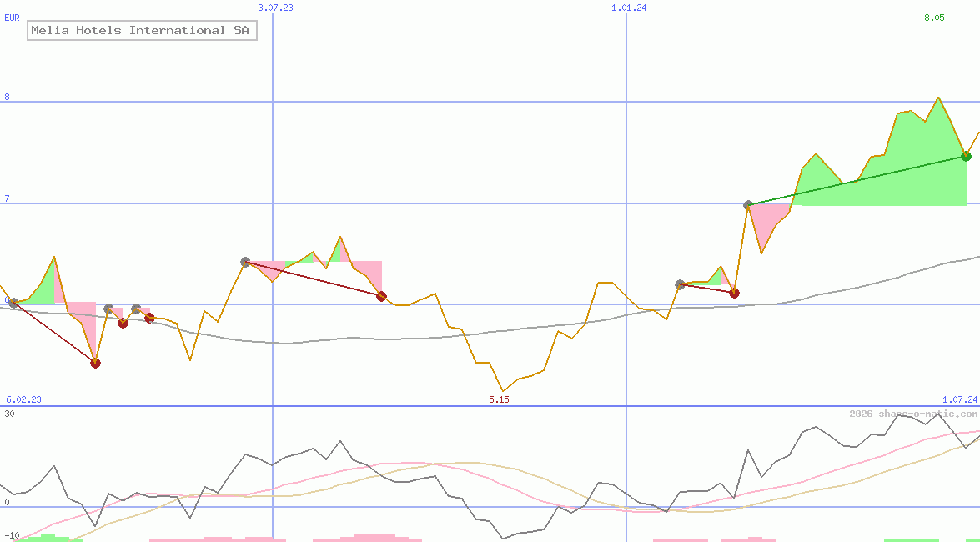980x542 pixels.
Task: Click the 8.05 high price label
Action: [x=934, y=18]
